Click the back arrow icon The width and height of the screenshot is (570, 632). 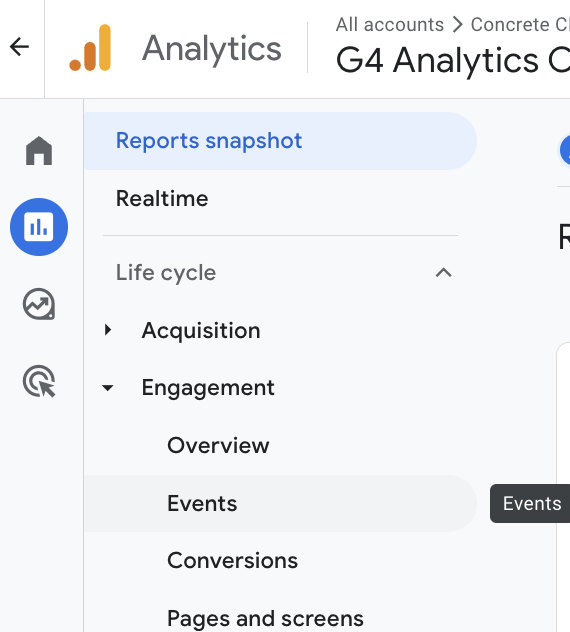pyautogui.click(x=19, y=47)
